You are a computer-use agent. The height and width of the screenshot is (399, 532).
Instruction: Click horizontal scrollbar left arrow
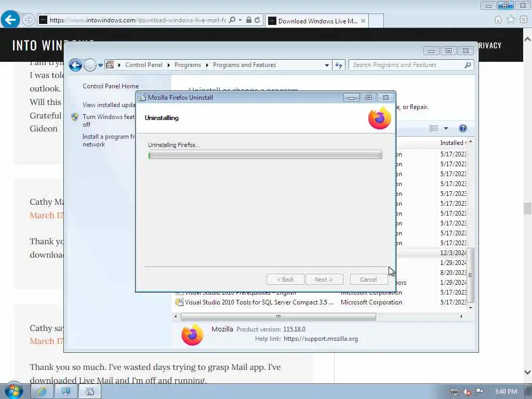pos(176,316)
